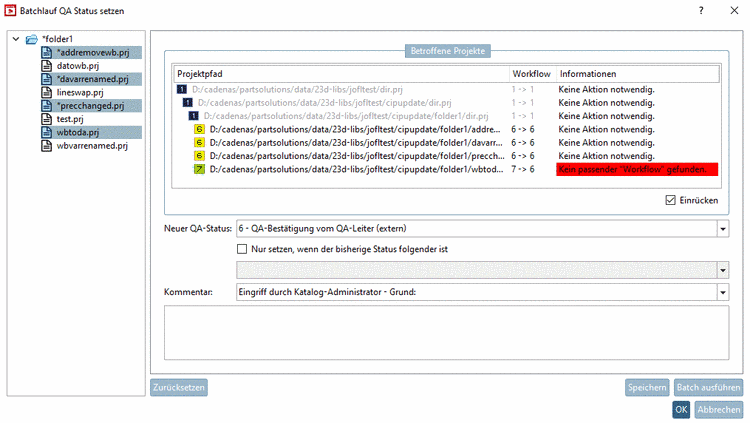Click into the large comment text area
The height and width of the screenshot is (423, 750).
click(446, 333)
